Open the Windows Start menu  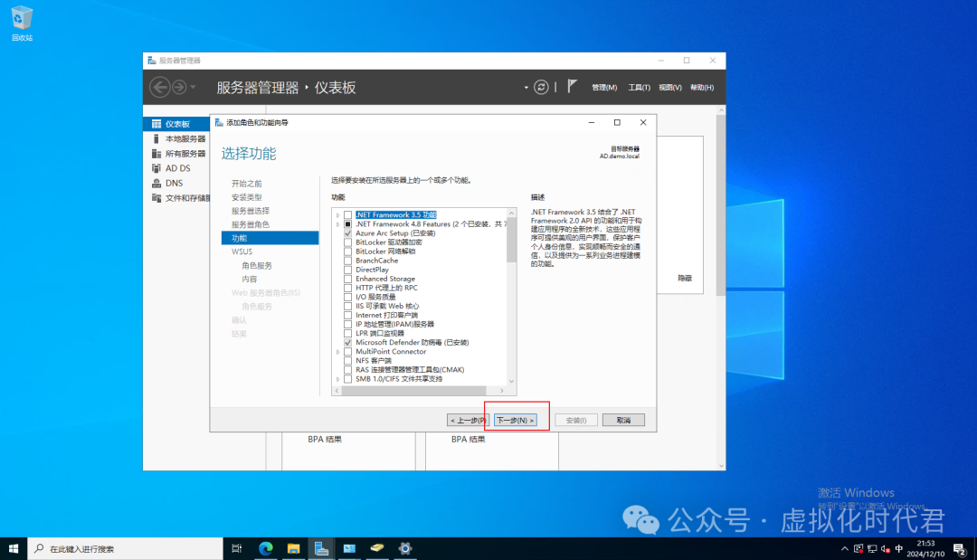click(13, 549)
